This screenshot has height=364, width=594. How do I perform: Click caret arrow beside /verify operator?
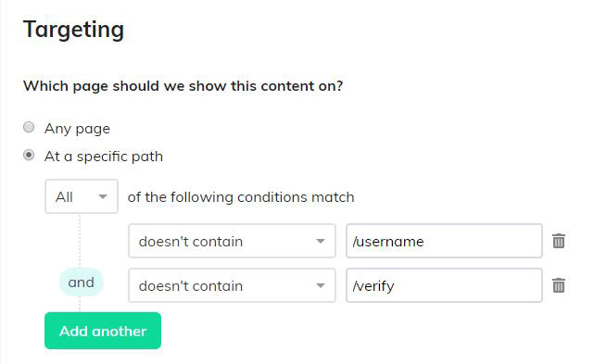(x=321, y=285)
